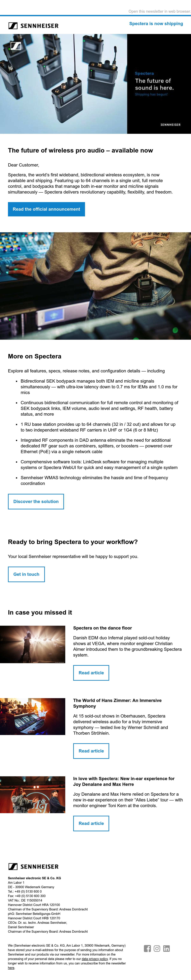Click the 'Get in touch' button
The image size is (191, 980).
(x=26, y=574)
